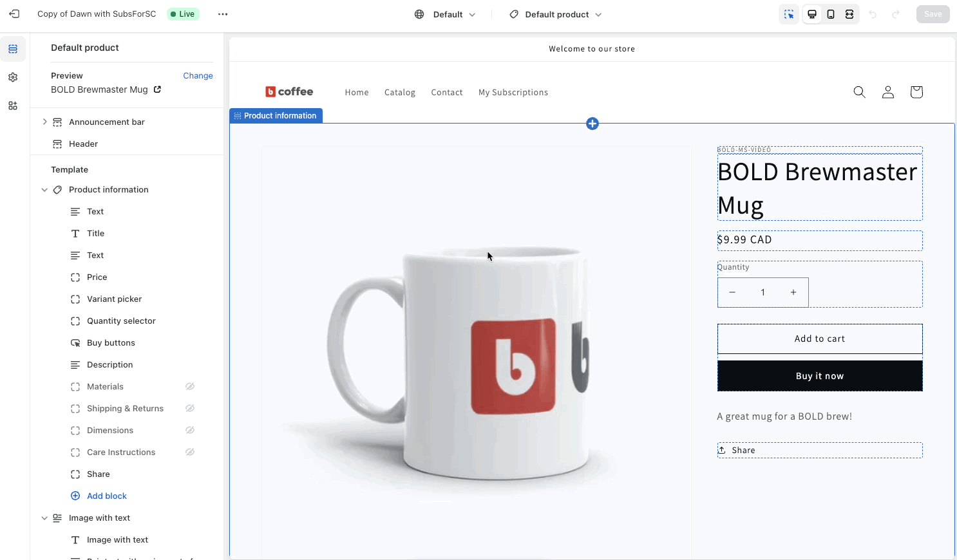The width and height of the screenshot is (957, 560).
Task: Switch to mobile preview view
Action: [x=831, y=14]
